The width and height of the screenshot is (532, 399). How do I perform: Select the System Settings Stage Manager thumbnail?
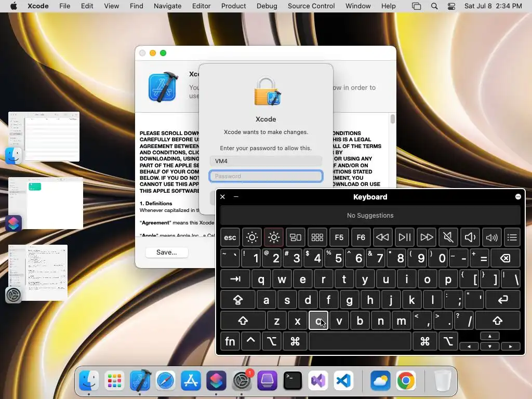[x=37, y=272]
